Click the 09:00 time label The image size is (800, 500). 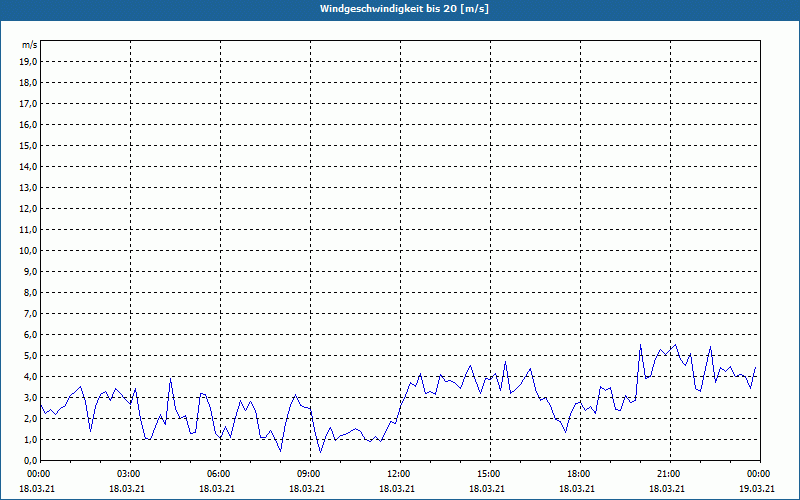point(310,474)
